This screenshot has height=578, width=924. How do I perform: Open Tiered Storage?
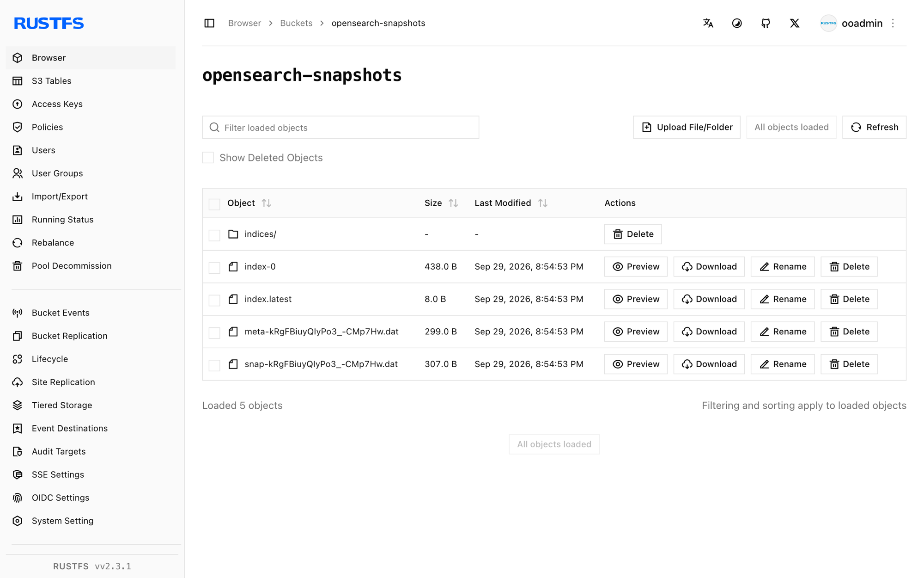click(91, 405)
